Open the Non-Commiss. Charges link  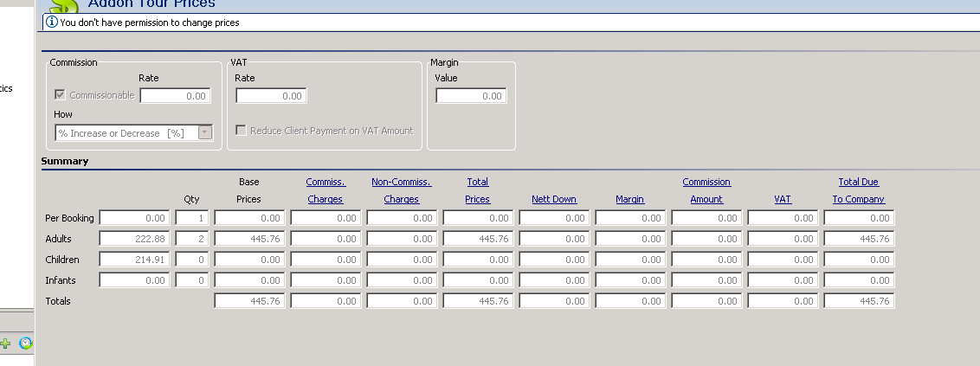click(401, 190)
